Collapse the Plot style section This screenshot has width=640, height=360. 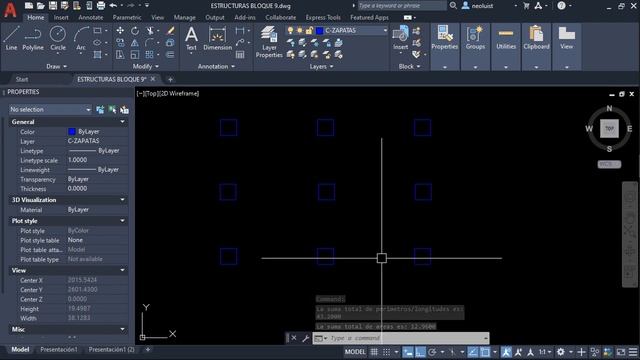coord(122,221)
